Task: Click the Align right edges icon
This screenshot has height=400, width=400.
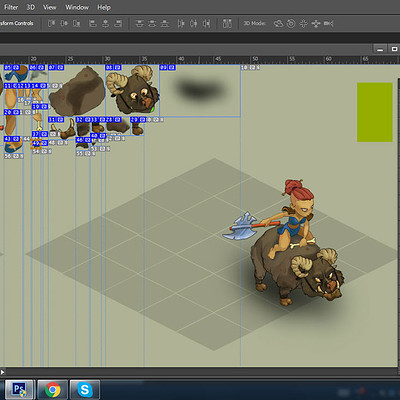Action: pos(118,23)
